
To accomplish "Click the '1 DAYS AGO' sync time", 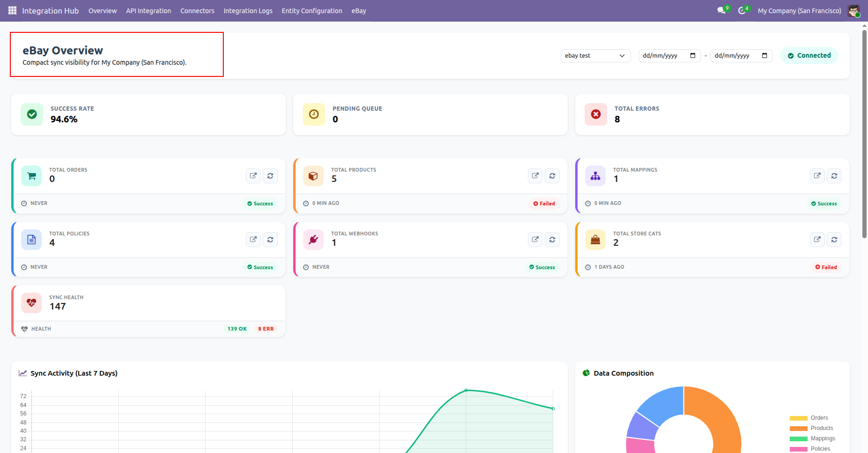I will pyautogui.click(x=609, y=267).
